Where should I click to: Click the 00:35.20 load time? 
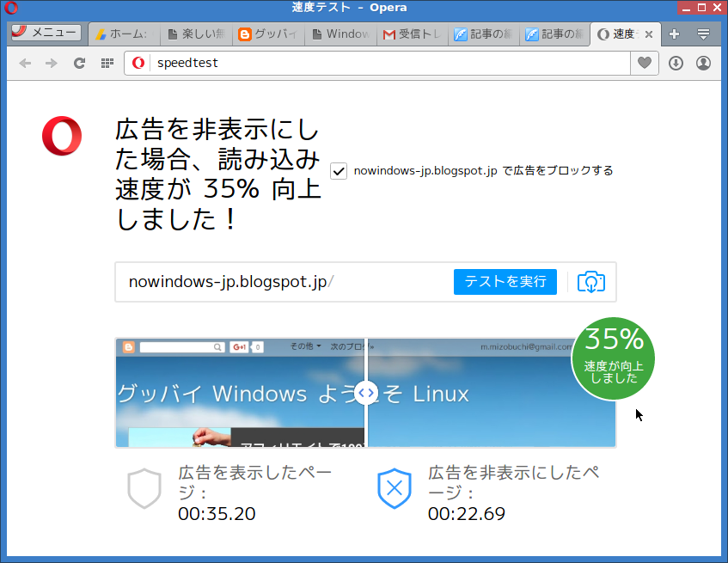tap(217, 514)
